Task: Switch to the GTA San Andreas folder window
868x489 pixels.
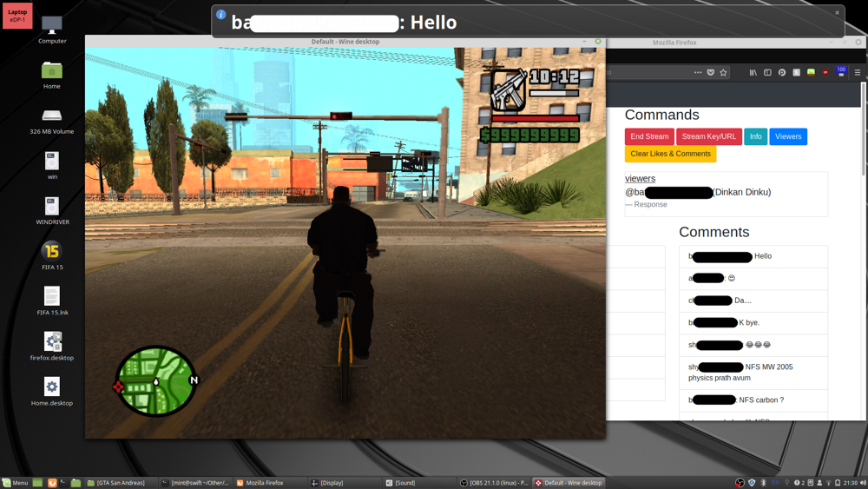Action: pyautogui.click(x=120, y=483)
